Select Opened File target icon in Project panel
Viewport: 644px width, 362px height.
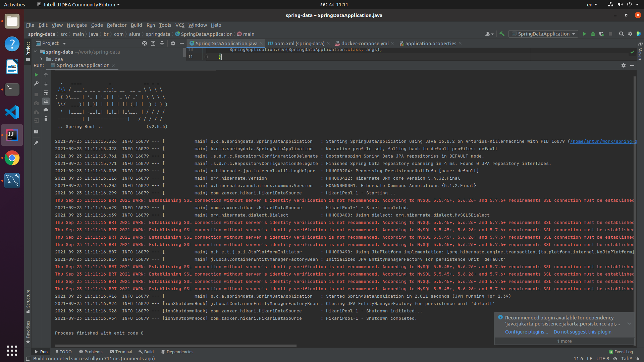pos(145,43)
